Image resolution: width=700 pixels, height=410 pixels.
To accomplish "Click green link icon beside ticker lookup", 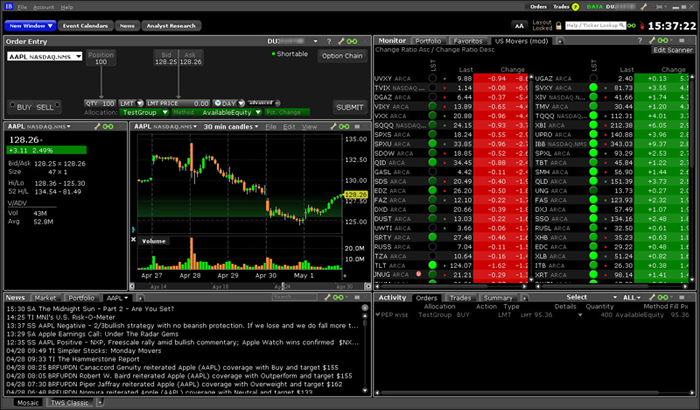I will pos(631,26).
